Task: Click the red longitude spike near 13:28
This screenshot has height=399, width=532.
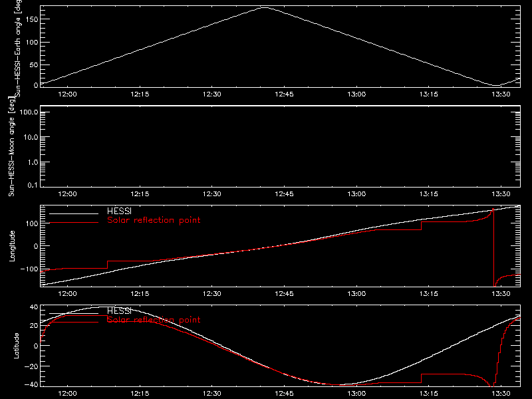Action: click(x=493, y=247)
